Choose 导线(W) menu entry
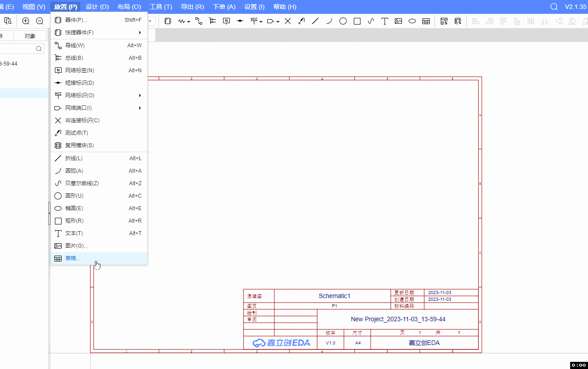This screenshot has width=588, height=369. pyautogui.click(x=99, y=46)
